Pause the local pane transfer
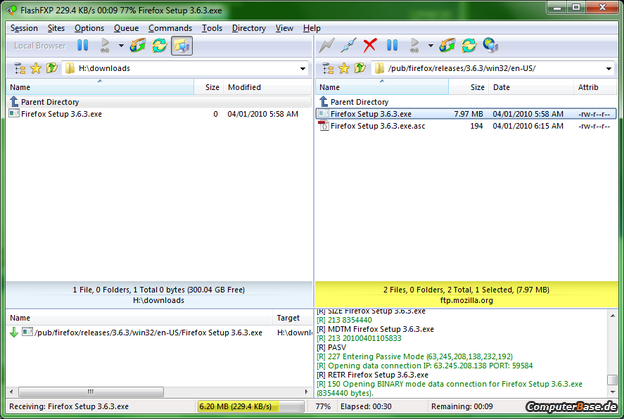624x419 pixels. click(x=83, y=45)
